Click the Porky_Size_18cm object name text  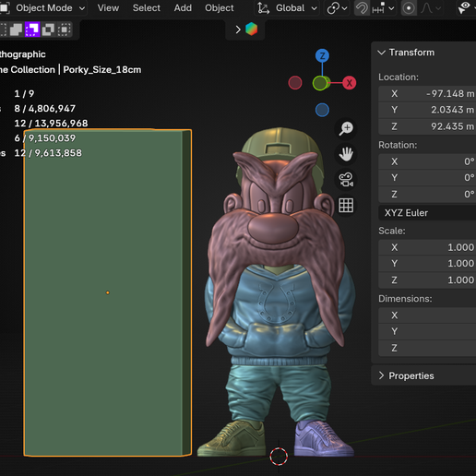click(102, 70)
